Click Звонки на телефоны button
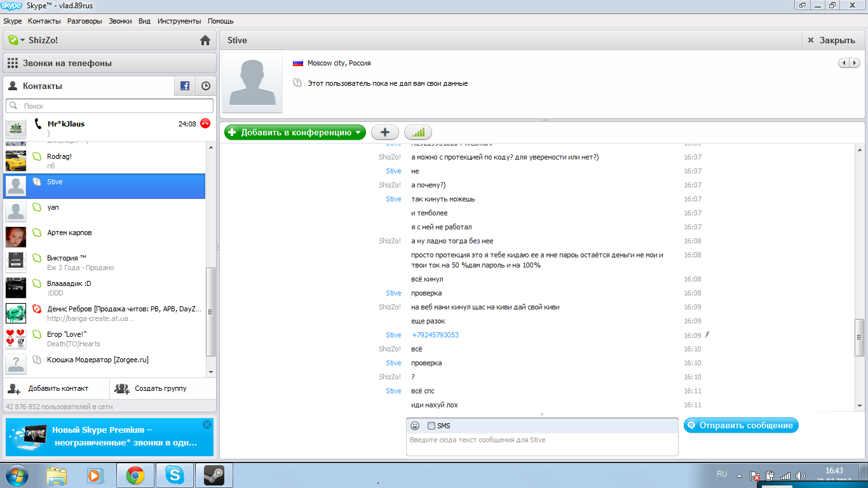This screenshot has height=488, width=868. click(110, 63)
